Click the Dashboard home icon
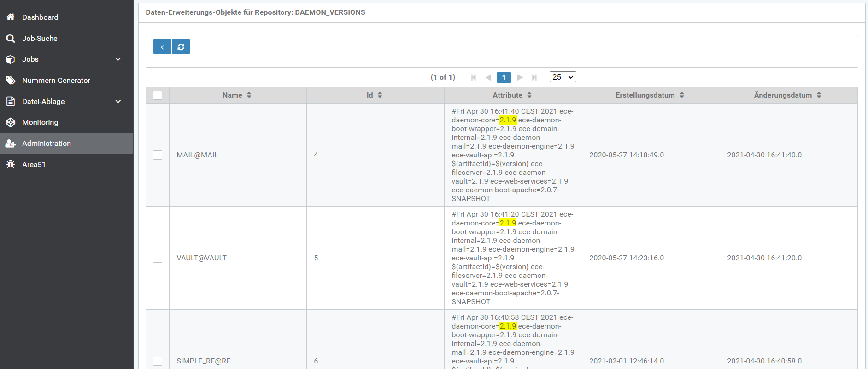The width and height of the screenshot is (868, 369). [x=11, y=17]
